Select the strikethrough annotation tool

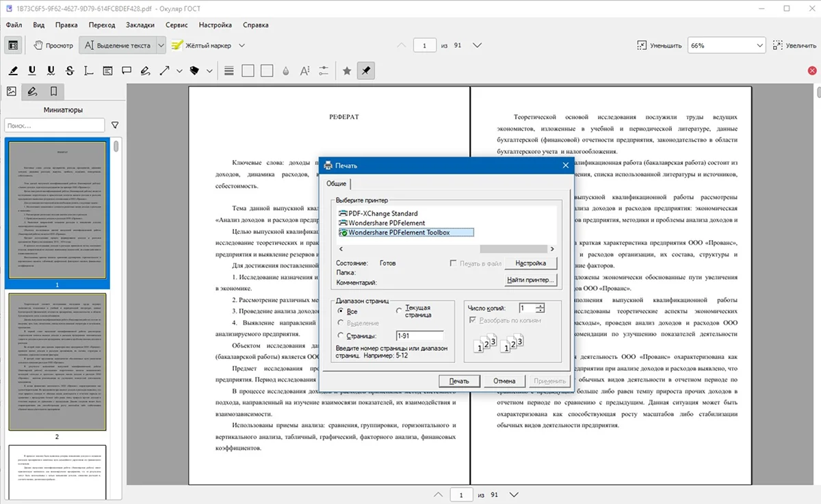pyautogui.click(x=70, y=70)
